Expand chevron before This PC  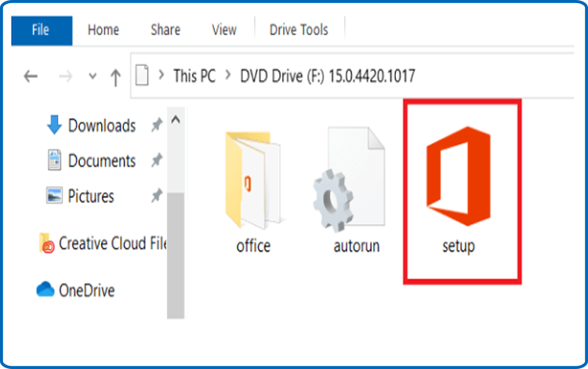pos(162,75)
